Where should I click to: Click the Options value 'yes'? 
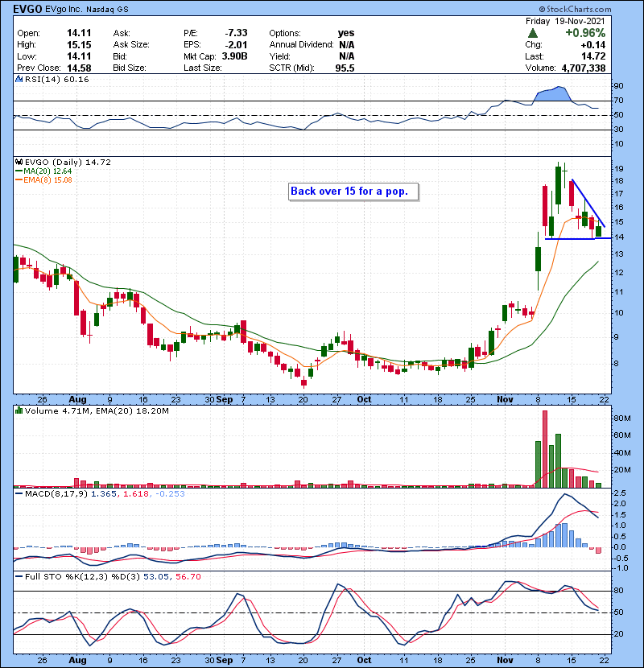click(x=346, y=33)
